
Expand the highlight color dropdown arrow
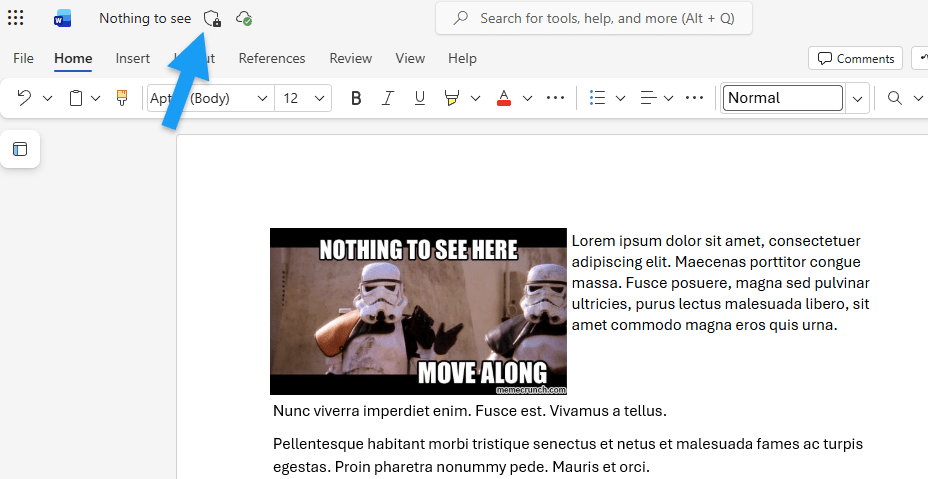pos(475,98)
